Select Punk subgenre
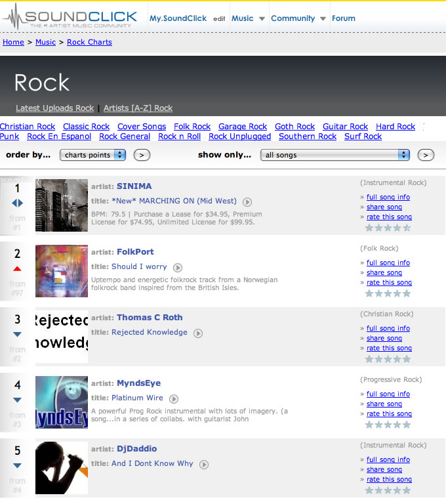 (10, 136)
